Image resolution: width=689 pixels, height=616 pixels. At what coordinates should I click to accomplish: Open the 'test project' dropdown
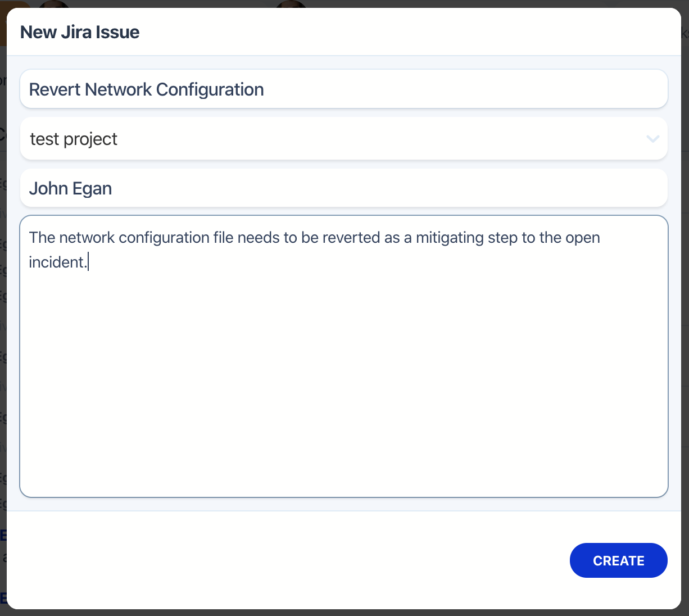[343, 138]
